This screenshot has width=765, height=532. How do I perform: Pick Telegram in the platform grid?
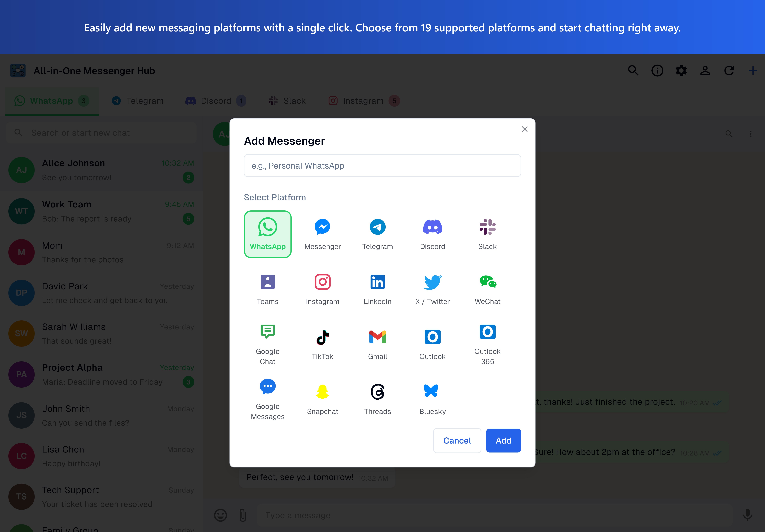point(378,234)
